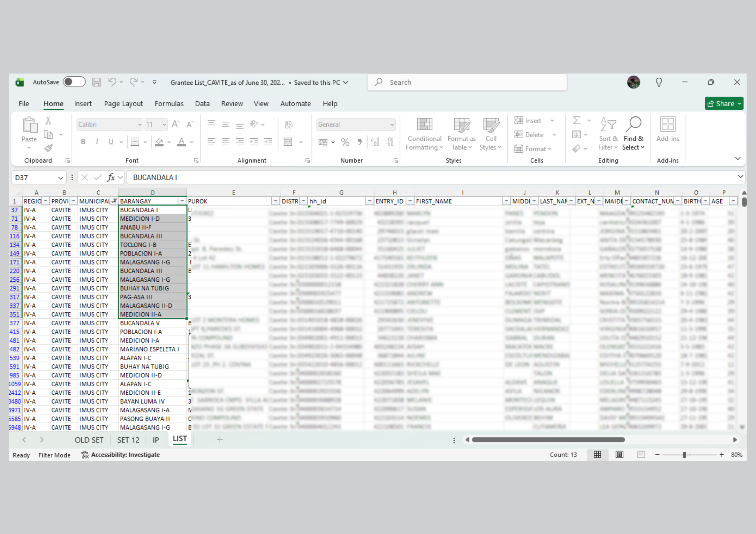Open the font size 11 dropdown
This screenshot has width=756, height=534.
(x=164, y=124)
